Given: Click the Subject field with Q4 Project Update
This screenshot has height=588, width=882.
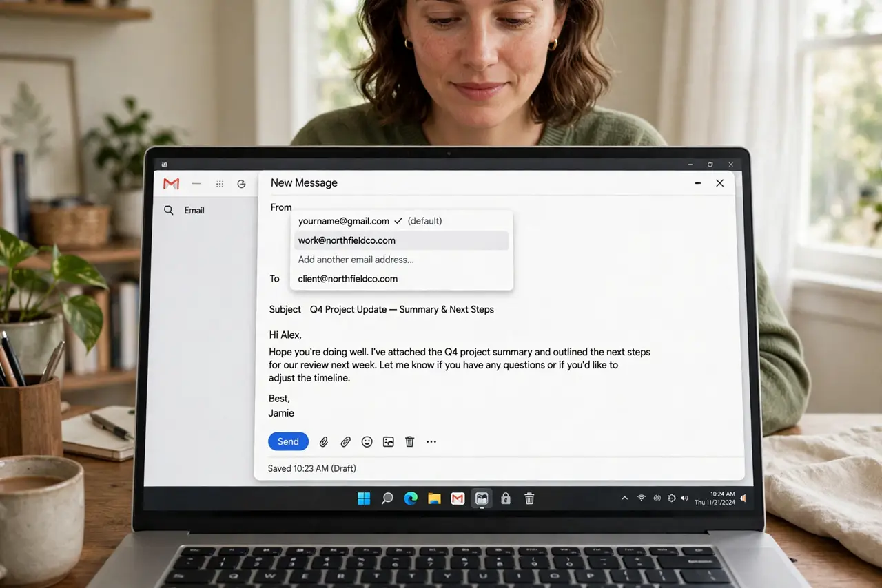Looking at the screenshot, I should [402, 309].
